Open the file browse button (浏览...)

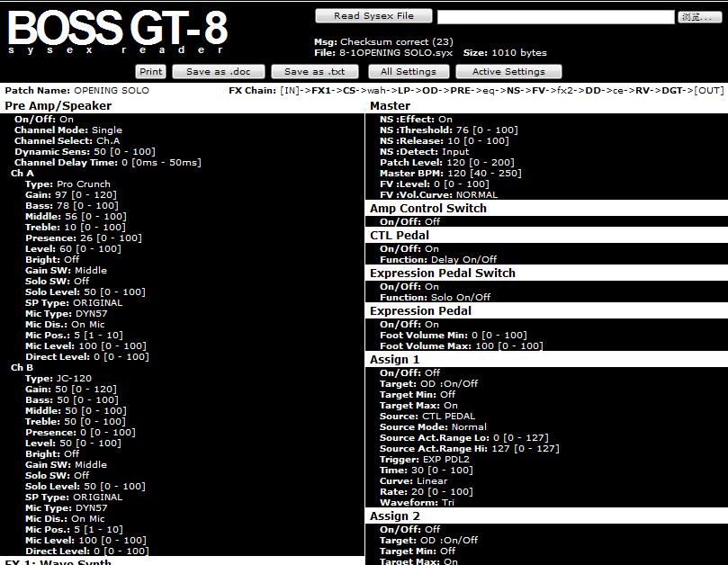coord(700,17)
